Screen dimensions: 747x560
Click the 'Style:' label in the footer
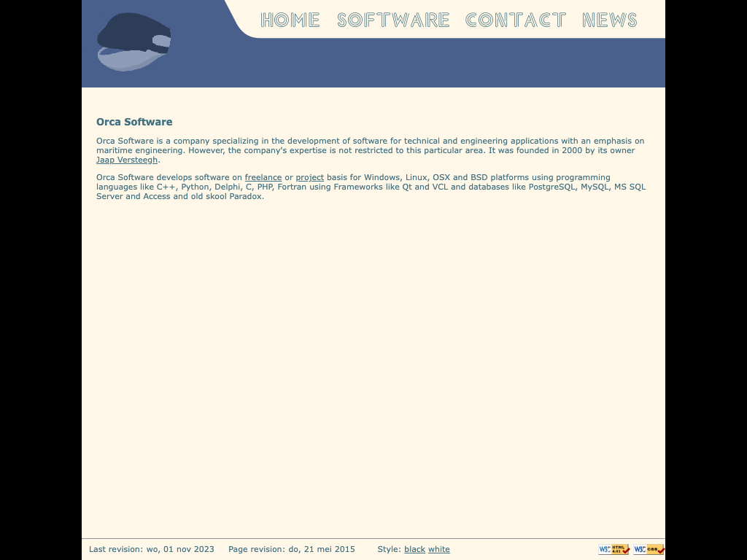(389, 549)
